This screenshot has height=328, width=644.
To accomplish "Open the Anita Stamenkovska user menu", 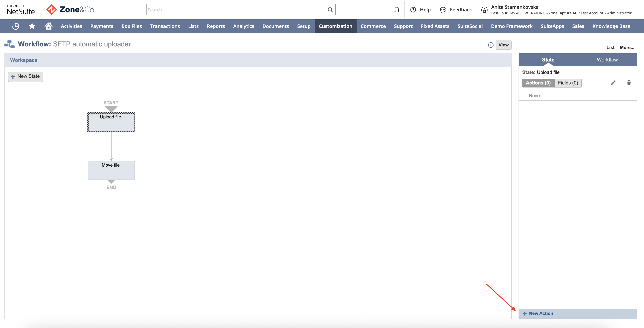I will click(x=561, y=10).
